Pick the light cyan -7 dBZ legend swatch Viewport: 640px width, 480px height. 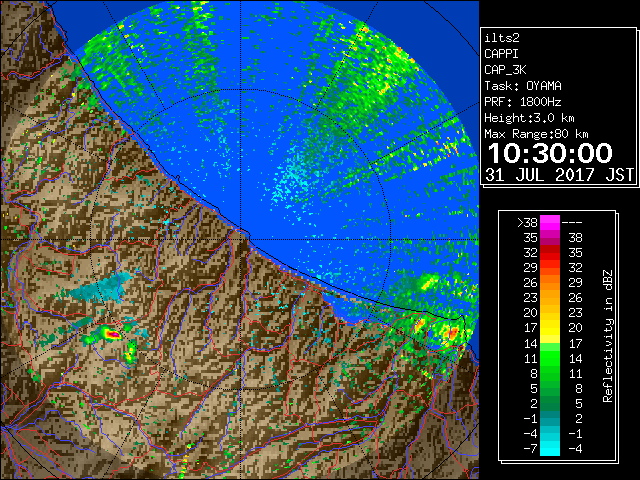(550, 448)
